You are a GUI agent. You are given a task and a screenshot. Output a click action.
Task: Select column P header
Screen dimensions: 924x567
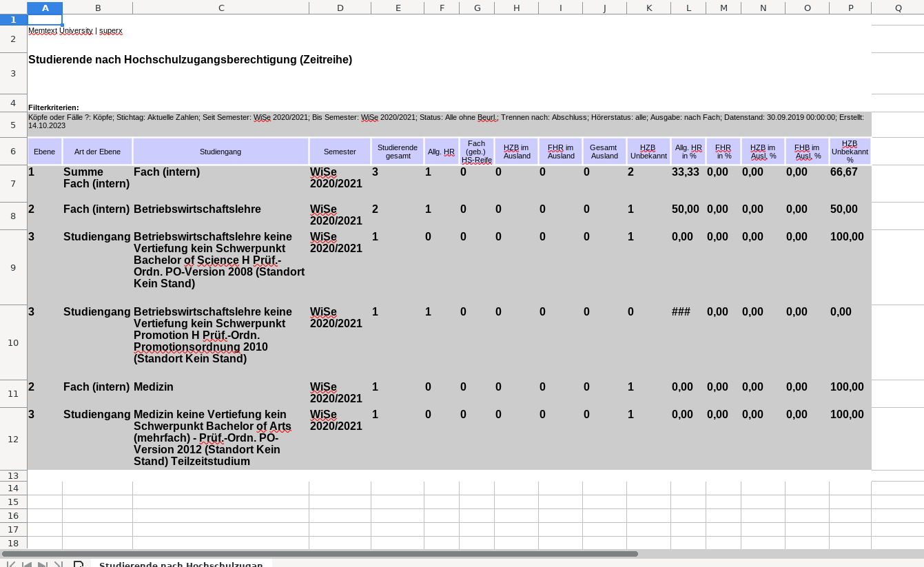click(850, 8)
